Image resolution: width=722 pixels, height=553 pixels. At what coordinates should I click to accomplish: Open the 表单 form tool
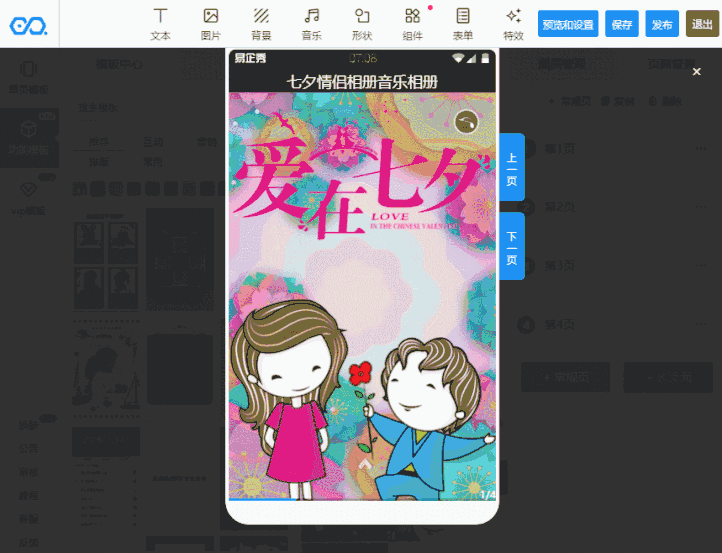(463, 24)
